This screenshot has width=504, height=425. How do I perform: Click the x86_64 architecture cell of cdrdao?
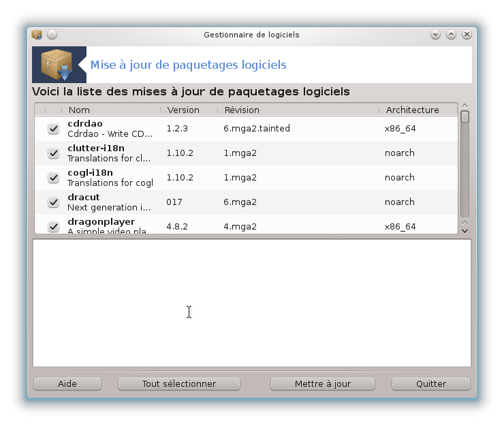coord(400,129)
